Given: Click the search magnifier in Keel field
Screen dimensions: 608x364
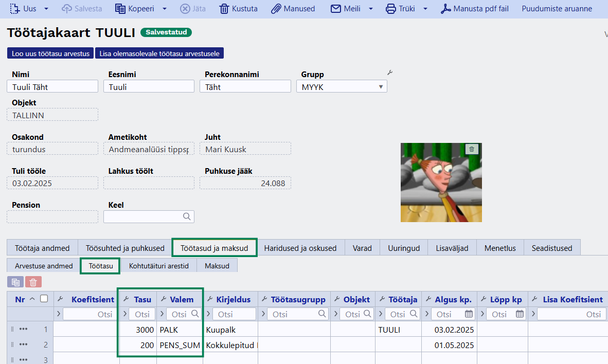Looking at the screenshot, I should click(187, 217).
